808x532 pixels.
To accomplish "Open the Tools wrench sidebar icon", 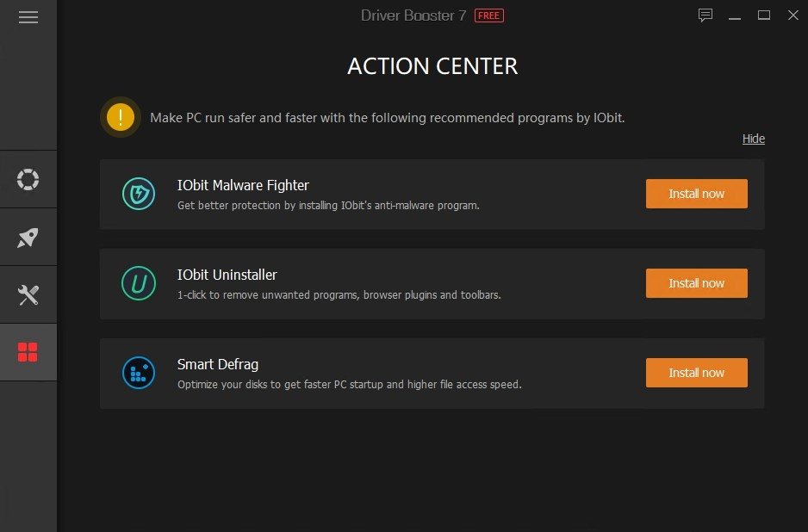I will [28, 295].
